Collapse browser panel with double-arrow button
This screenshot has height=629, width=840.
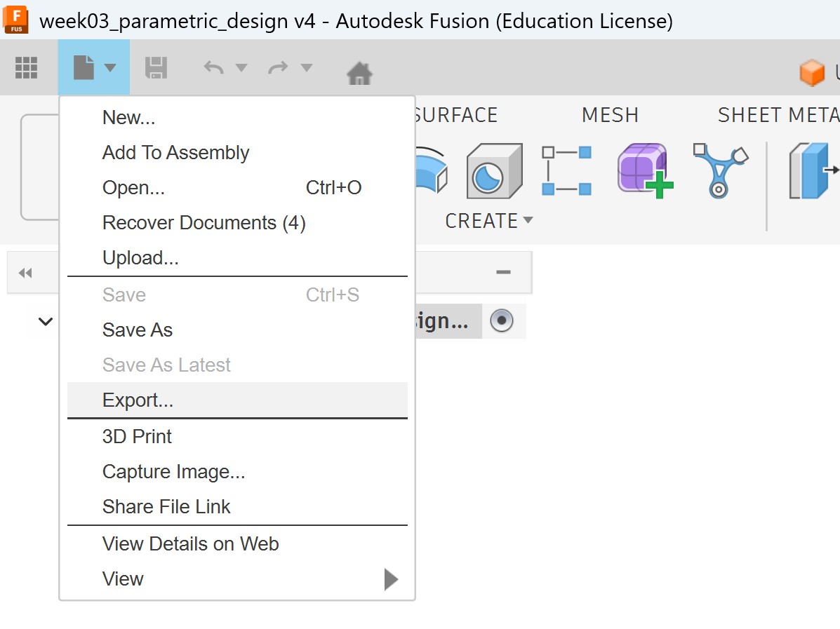coord(25,273)
